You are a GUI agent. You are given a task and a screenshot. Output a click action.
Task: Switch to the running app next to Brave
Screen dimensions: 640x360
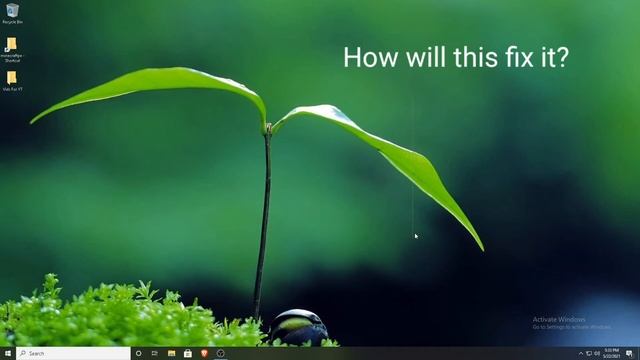[221, 353]
